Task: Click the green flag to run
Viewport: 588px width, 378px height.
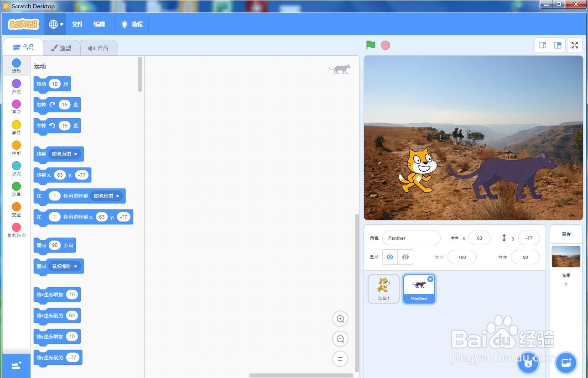Action: pos(371,45)
